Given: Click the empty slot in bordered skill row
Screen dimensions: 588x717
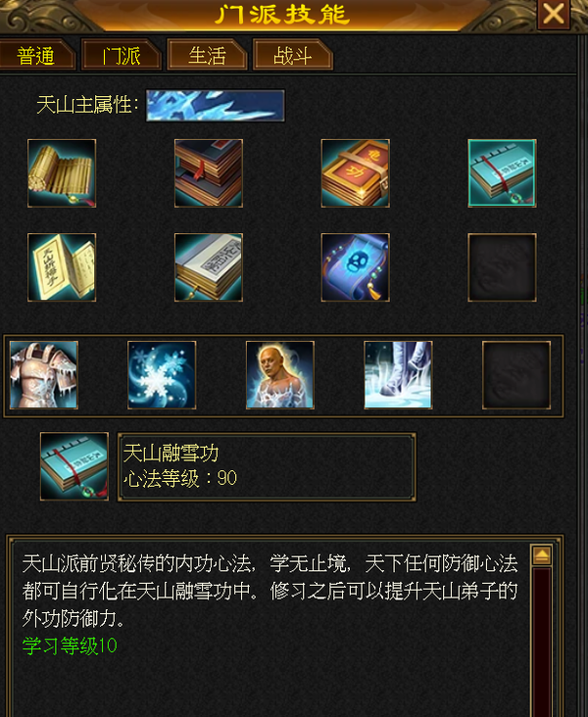Looking at the screenshot, I should (x=516, y=375).
